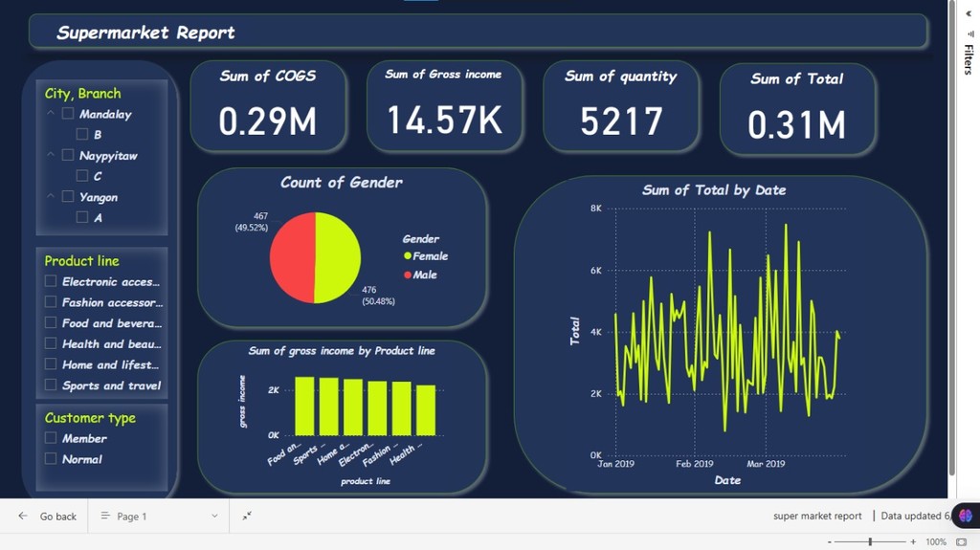Enable the Member customer type checkbox
Viewport: 980px width, 550px height.
[51, 437]
